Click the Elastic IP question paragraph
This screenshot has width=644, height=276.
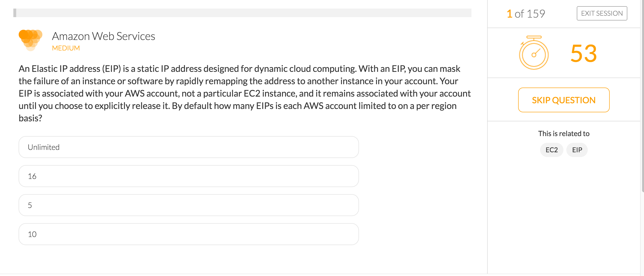245,93
